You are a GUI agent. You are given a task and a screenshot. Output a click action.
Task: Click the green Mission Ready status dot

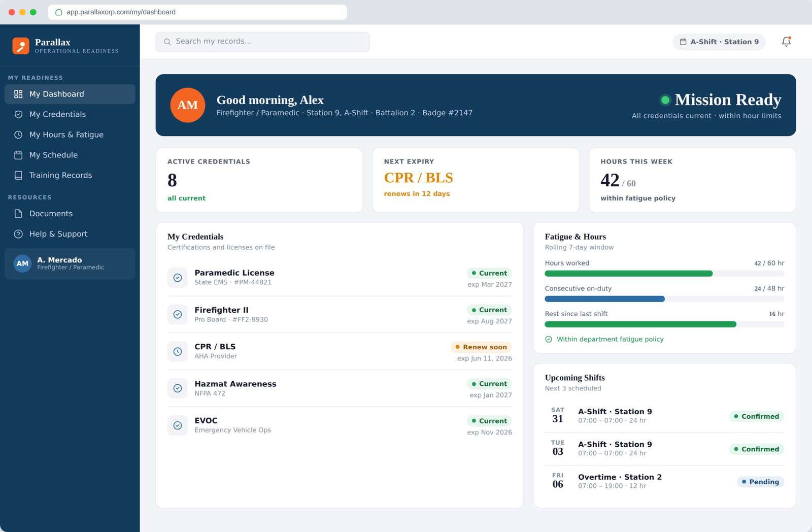click(x=665, y=100)
